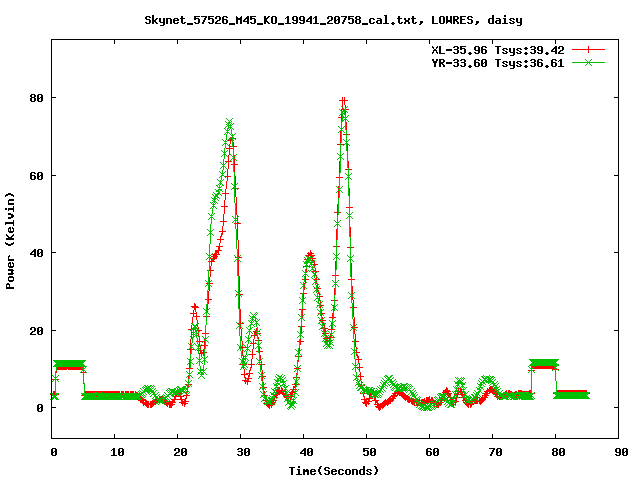Click the Time(Seconds) x-axis label

[x=333, y=470]
